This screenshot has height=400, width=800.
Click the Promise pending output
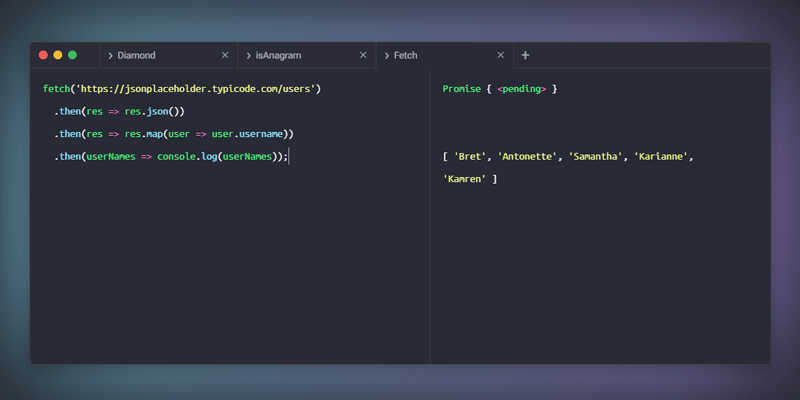click(x=499, y=89)
